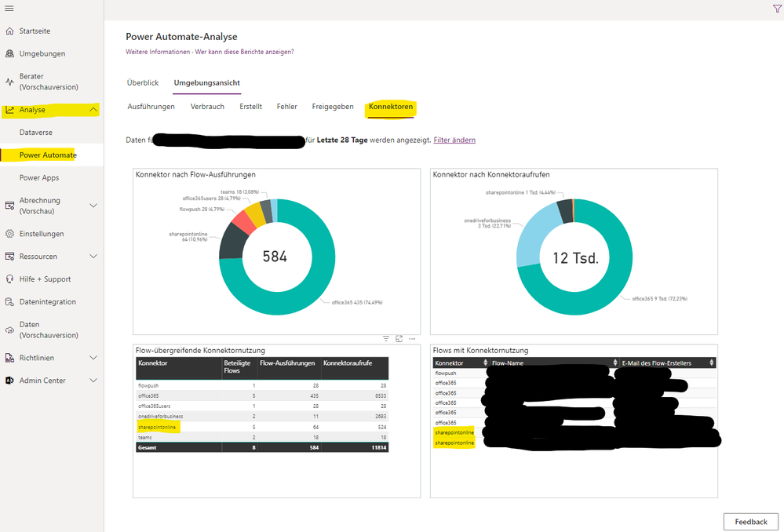Open Power Apps under Analyse
The width and height of the screenshot is (784, 532).
tap(39, 177)
